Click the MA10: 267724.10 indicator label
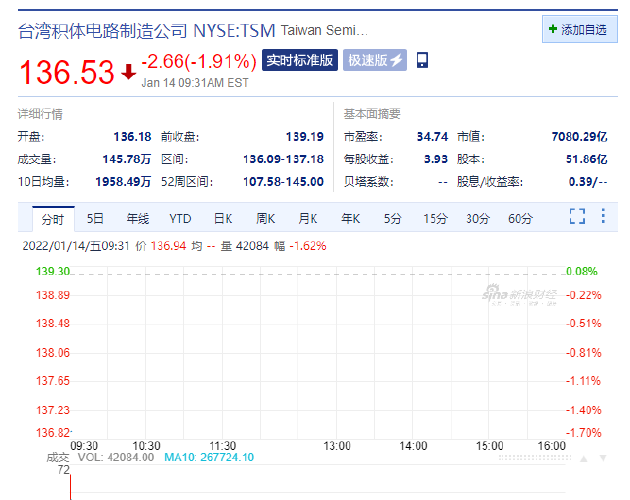This screenshot has height=500, width=630. coord(209,457)
